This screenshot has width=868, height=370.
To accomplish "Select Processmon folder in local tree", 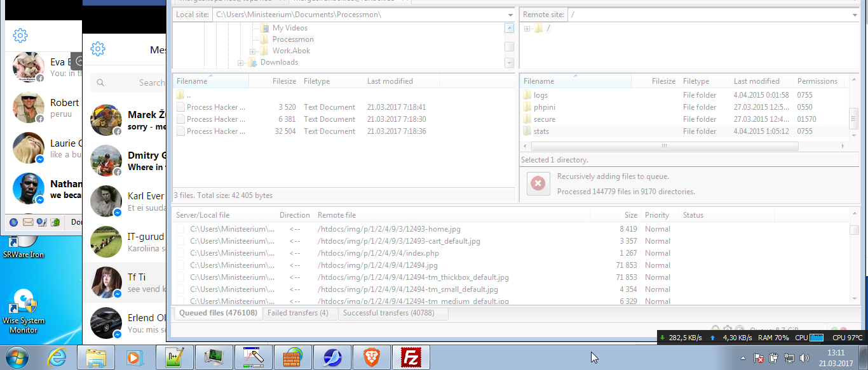I will (293, 39).
